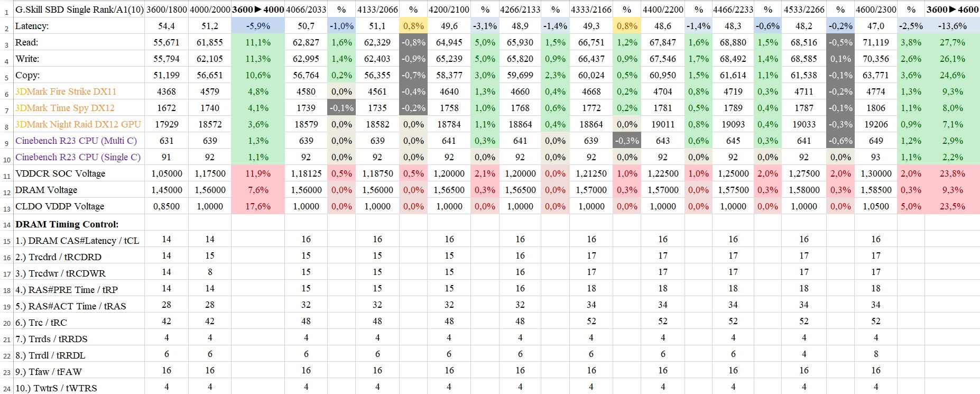Select the DRAM Timing Control heading cell
The width and height of the screenshot is (980, 394).
click(67, 224)
